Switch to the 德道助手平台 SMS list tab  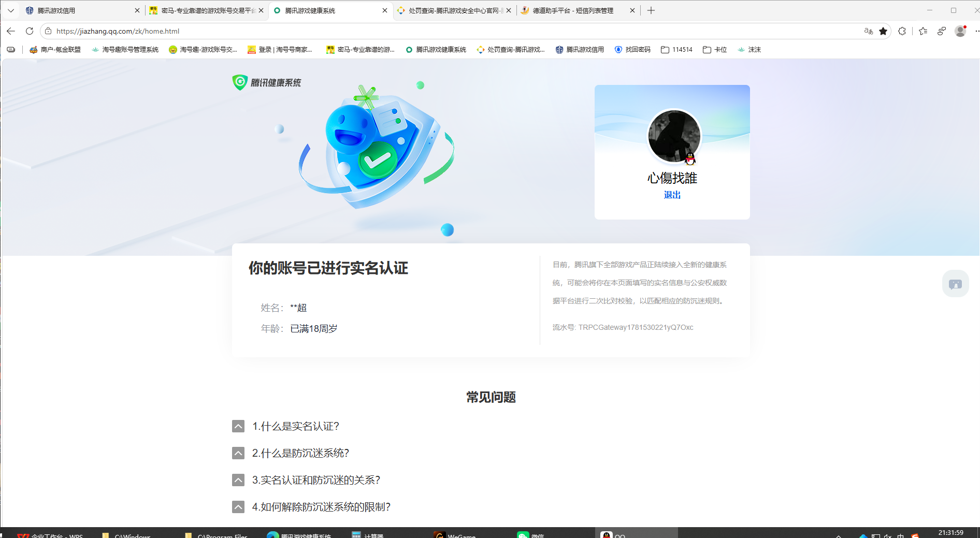tap(578, 10)
